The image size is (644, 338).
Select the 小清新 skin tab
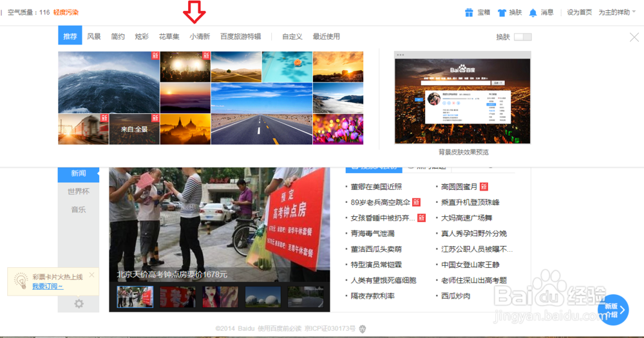click(x=200, y=37)
